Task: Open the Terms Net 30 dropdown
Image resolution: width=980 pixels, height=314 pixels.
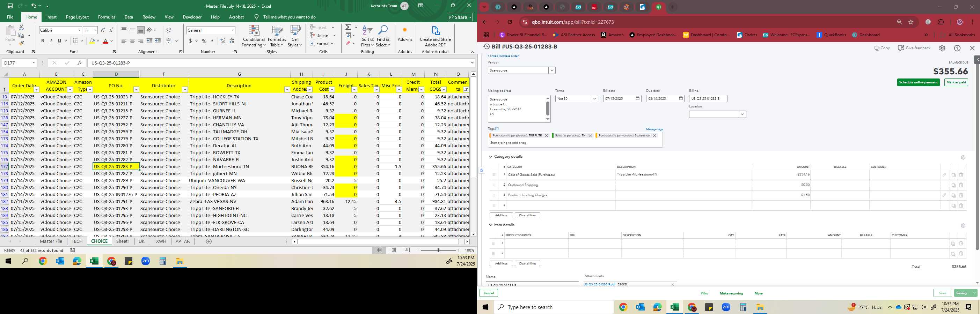Action: coord(594,98)
